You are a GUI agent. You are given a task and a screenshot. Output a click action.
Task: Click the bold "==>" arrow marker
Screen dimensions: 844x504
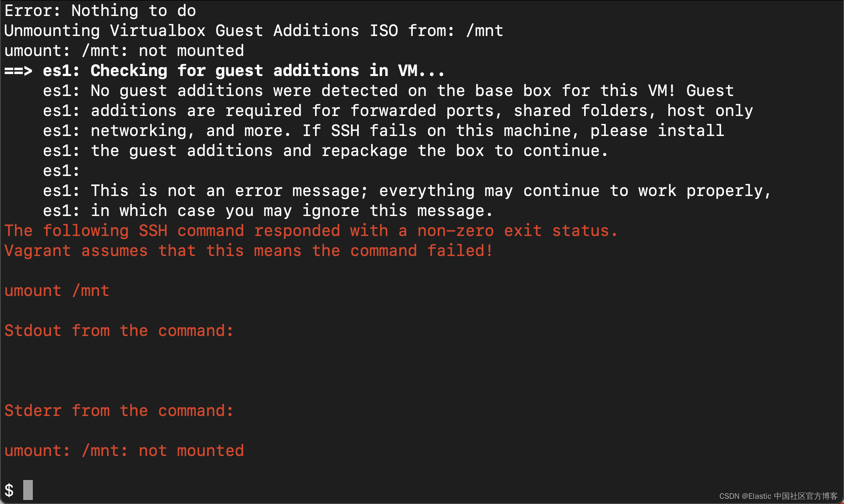[18, 71]
